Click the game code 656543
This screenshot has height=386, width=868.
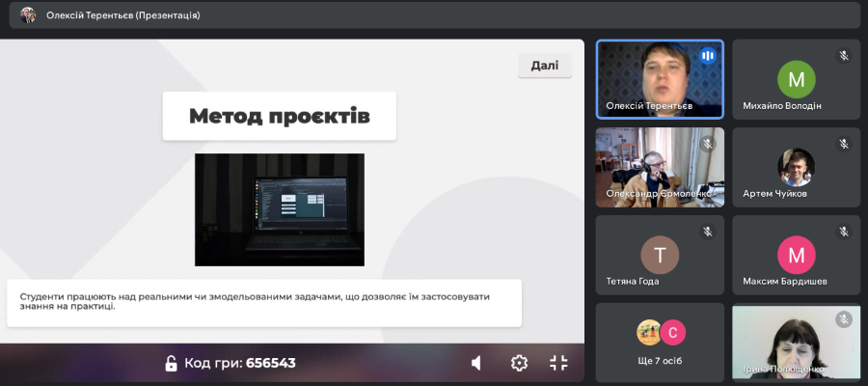point(271,363)
